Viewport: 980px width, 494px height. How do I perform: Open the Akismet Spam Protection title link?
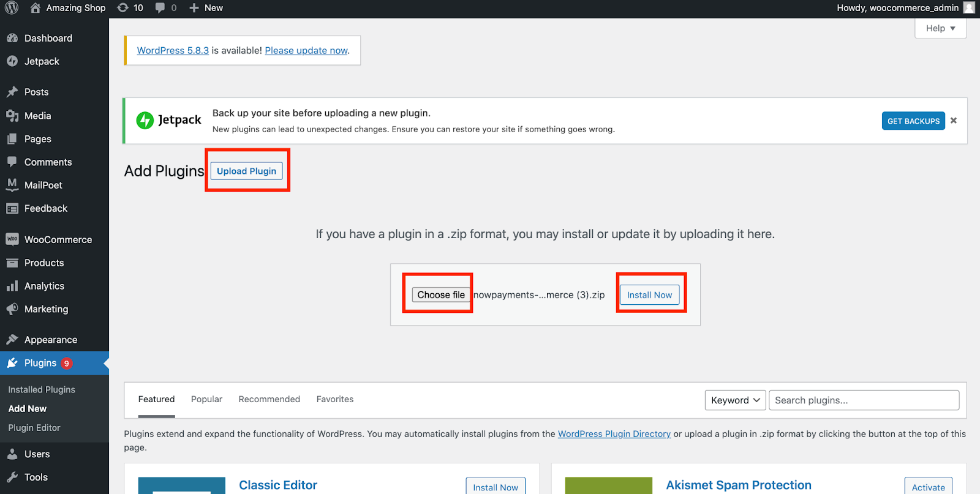[739, 485]
